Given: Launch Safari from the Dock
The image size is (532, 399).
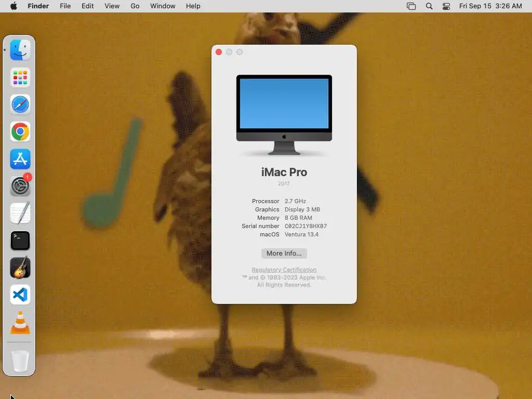Looking at the screenshot, I should point(20,104).
